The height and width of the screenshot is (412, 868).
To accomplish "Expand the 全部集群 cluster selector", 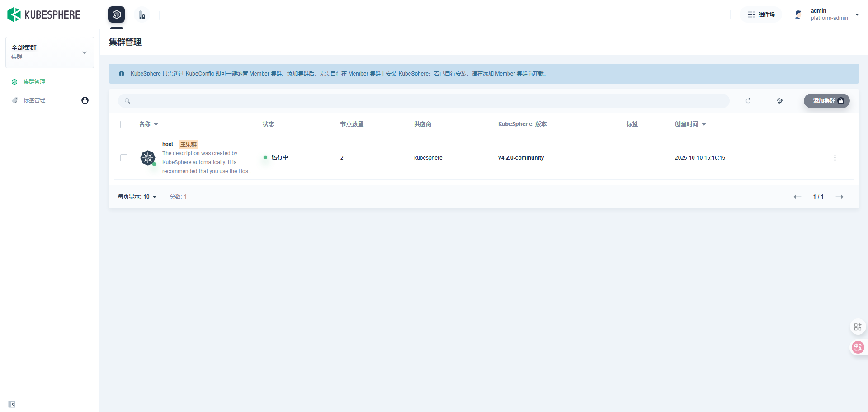I will coord(50,52).
